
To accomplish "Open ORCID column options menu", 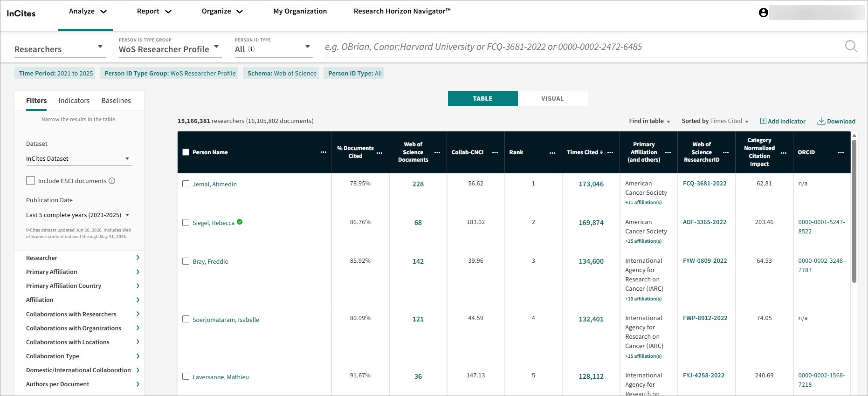I will point(841,152).
